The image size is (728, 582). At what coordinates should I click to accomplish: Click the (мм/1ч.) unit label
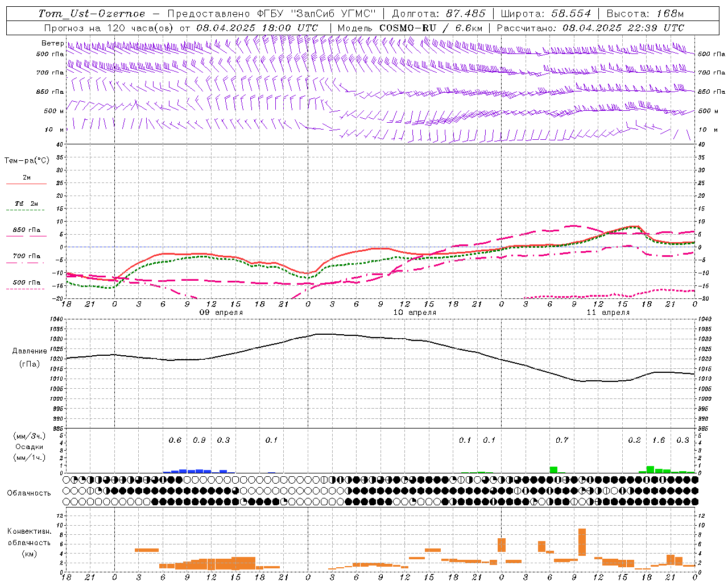pos(30,458)
